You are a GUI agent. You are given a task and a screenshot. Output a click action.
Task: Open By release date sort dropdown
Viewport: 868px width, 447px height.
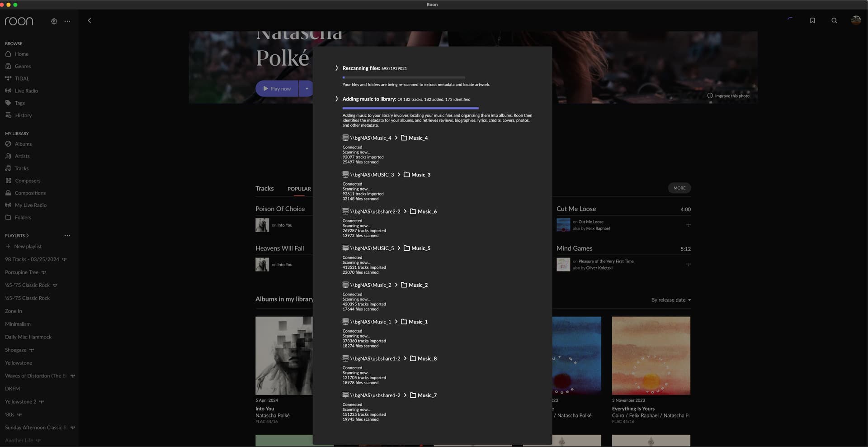click(671, 300)
